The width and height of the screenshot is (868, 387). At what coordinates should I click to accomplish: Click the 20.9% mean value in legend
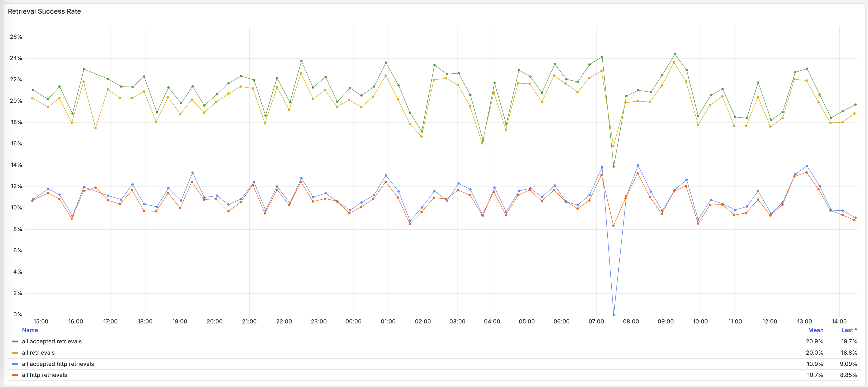click(x=815, y=341)
